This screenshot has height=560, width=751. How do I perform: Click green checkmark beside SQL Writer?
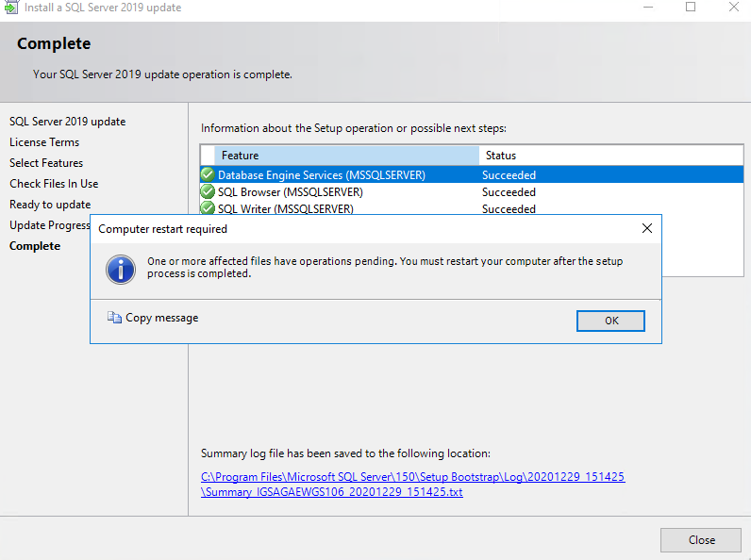(x=208, y=208)
